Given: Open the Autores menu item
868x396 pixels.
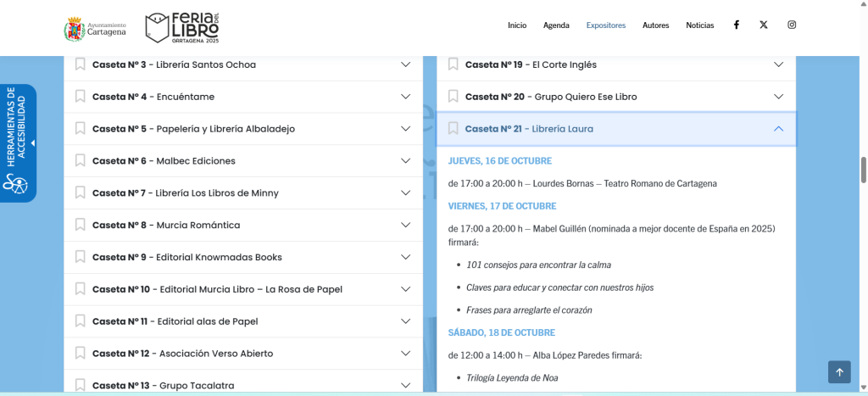Looking at the screenshot, I should [x=655, y=25].
